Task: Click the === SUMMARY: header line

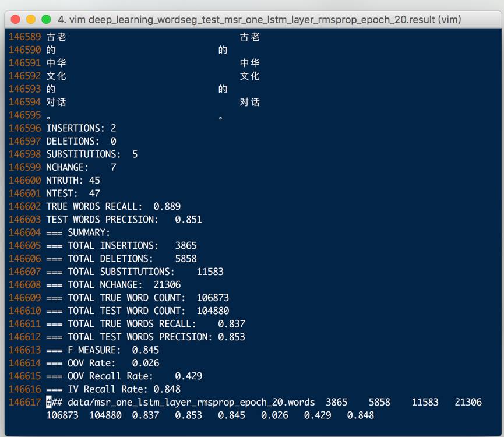Action: point(78,232)
